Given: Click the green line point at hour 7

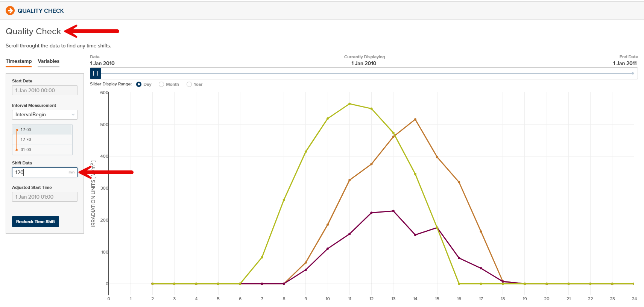Looking at the screenshot, I should (262, 258).
